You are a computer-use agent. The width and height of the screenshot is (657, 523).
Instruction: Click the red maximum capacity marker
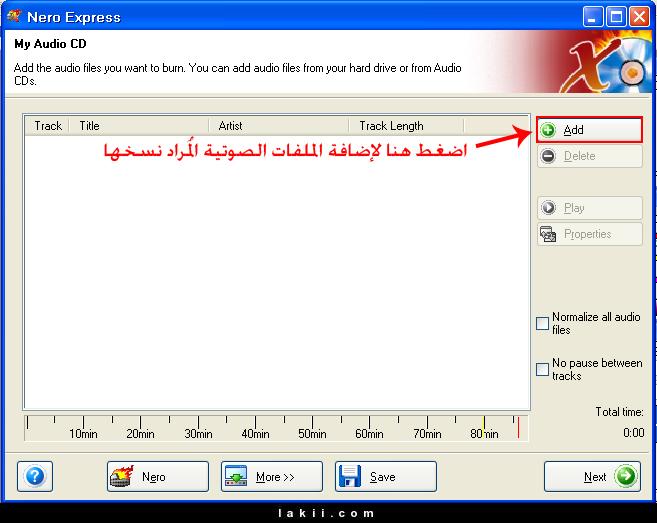click(518, 427)
